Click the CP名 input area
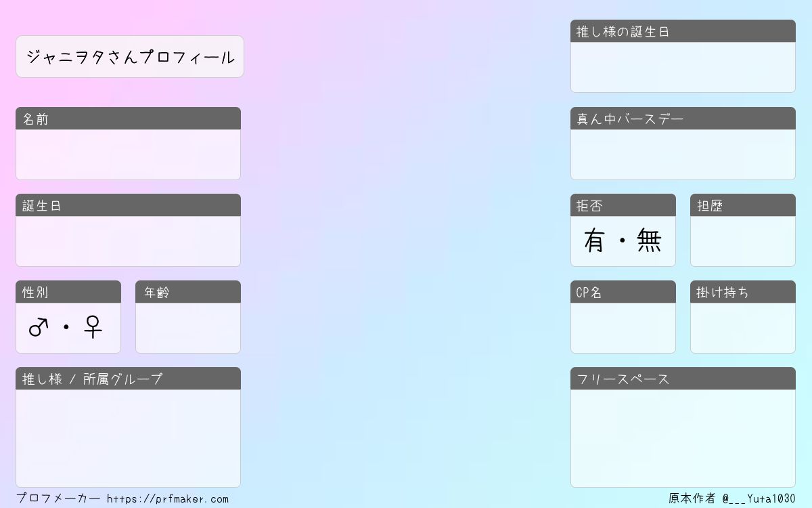Screen dimensions: 812x508 click(623, 328)
